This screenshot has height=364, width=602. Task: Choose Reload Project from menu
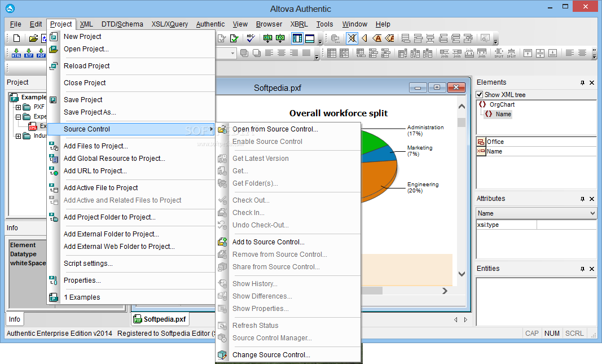pos(130,66)
